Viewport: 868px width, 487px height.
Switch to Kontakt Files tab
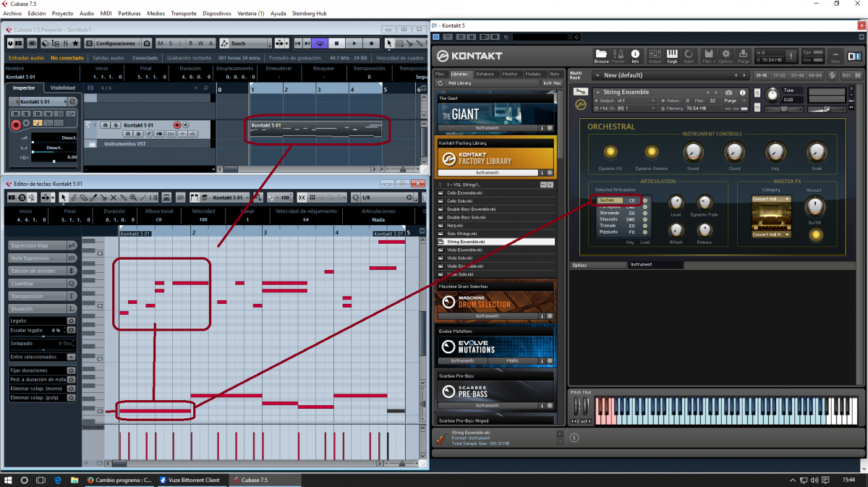tap(439, 74)
